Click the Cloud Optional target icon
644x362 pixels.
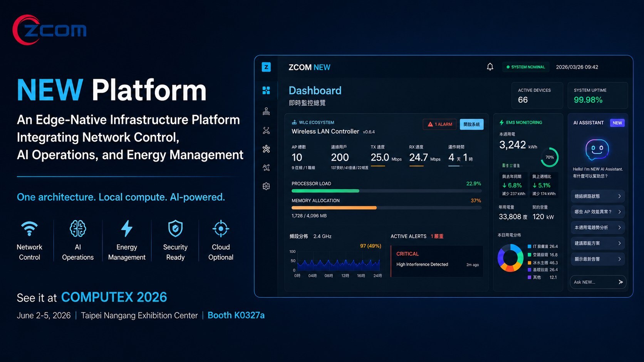click(221, 229)
